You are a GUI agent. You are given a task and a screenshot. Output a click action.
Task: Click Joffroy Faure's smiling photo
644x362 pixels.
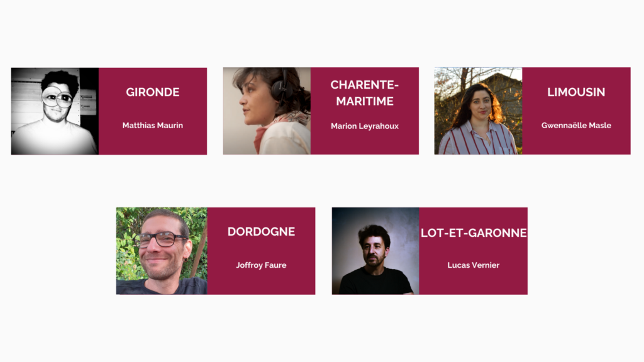[x=162, y=251]
